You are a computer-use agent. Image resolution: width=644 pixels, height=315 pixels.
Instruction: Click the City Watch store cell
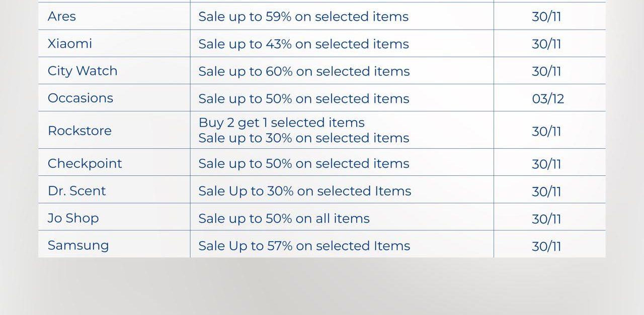[x=83, y=71]
